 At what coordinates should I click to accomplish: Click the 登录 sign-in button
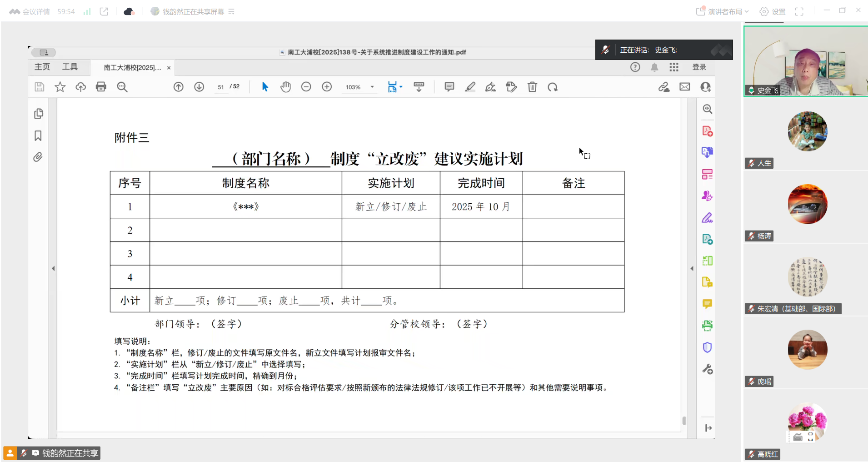click(x=699, y=67)
